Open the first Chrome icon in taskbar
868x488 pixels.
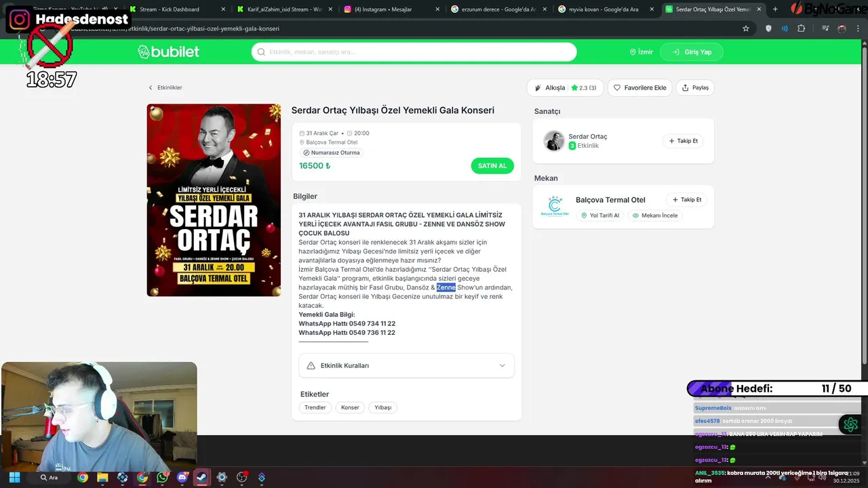82,477
